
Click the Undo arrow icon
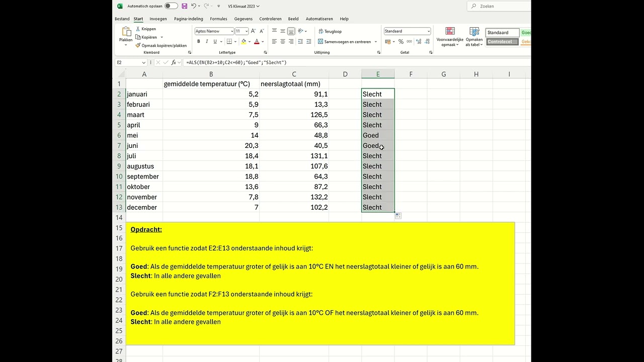(194, 6)
